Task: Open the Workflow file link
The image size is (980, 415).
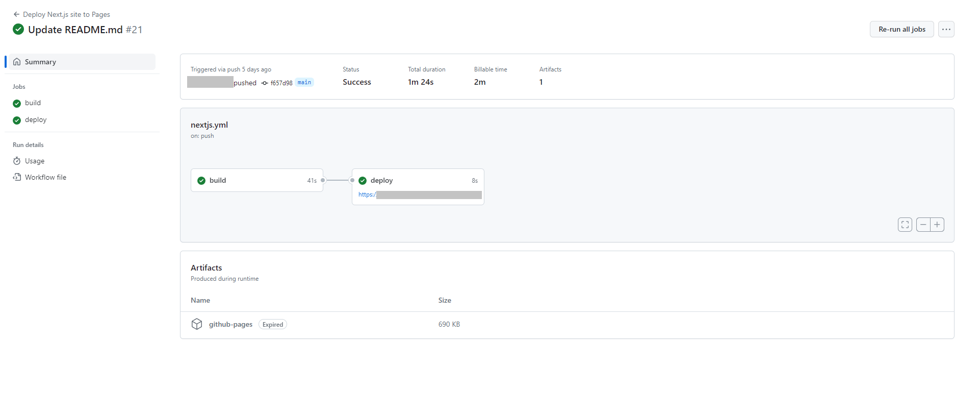Action: point(45,178)
